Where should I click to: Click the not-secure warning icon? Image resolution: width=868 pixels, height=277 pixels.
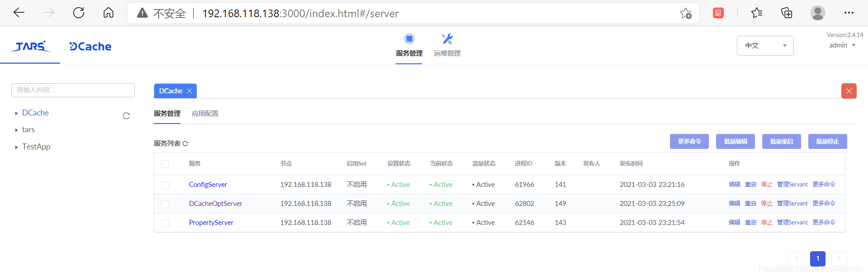[142, 13]
